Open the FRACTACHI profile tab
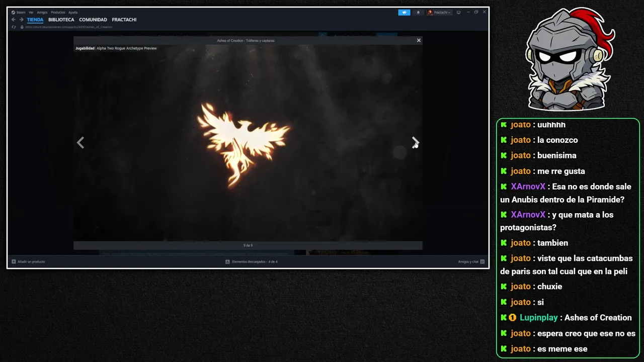The height and width of the screenshot is (362, 644). [x=124, y=20]
